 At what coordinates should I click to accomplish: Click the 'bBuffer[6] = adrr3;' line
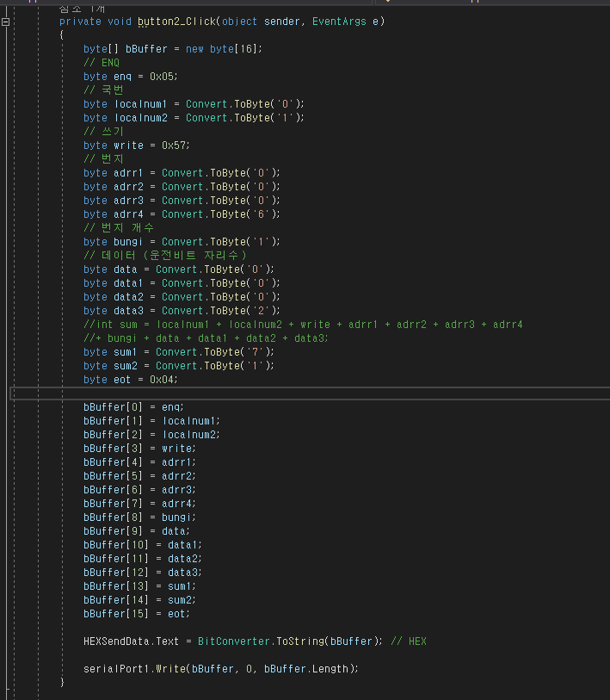(x=139, y=490)
